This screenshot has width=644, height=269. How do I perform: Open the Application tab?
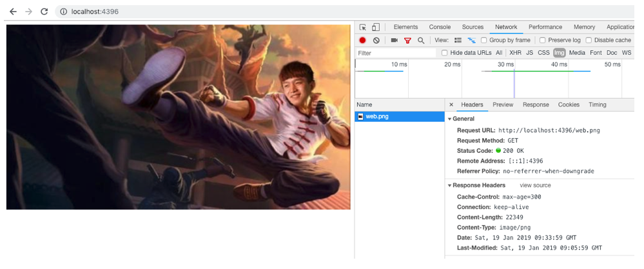[x=620, y=27]
